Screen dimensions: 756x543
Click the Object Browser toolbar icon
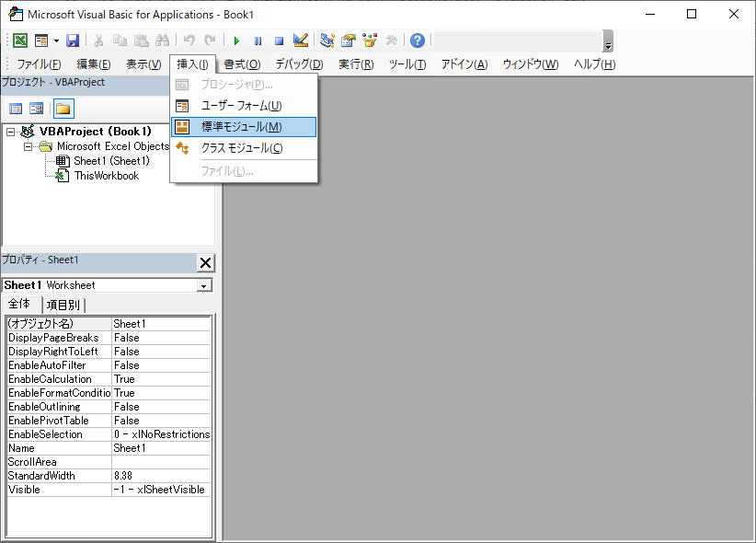[370, 40]
